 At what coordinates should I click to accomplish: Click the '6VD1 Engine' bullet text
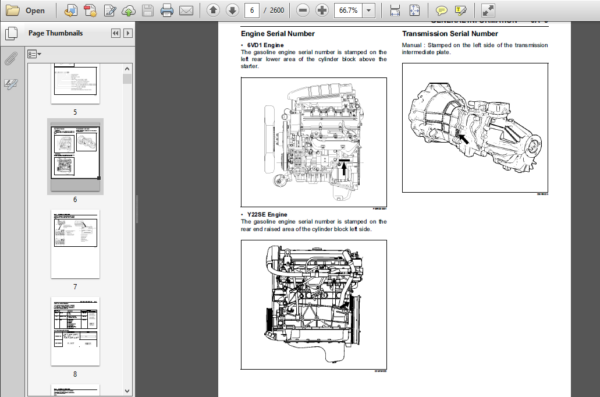coord(265,45)
